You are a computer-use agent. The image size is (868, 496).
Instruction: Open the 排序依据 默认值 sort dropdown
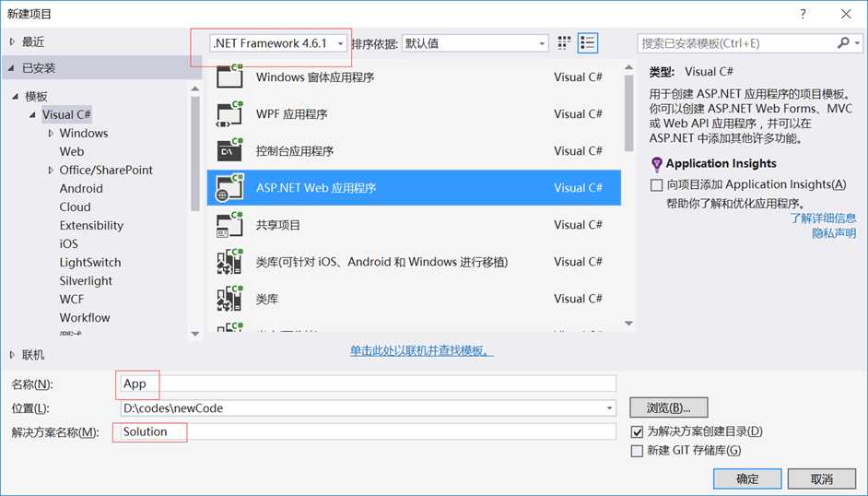click(542, 43)
